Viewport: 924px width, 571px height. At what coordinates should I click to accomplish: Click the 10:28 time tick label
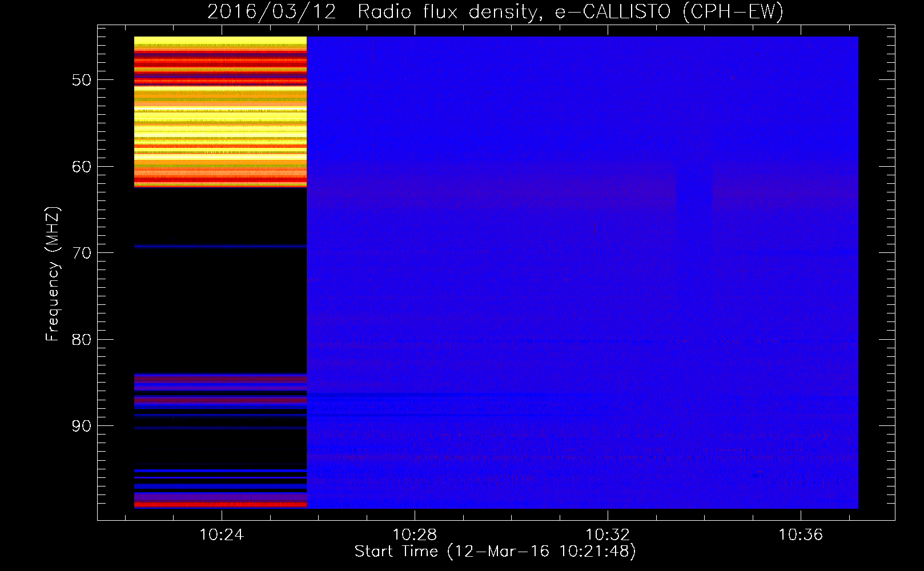[415, 534]
